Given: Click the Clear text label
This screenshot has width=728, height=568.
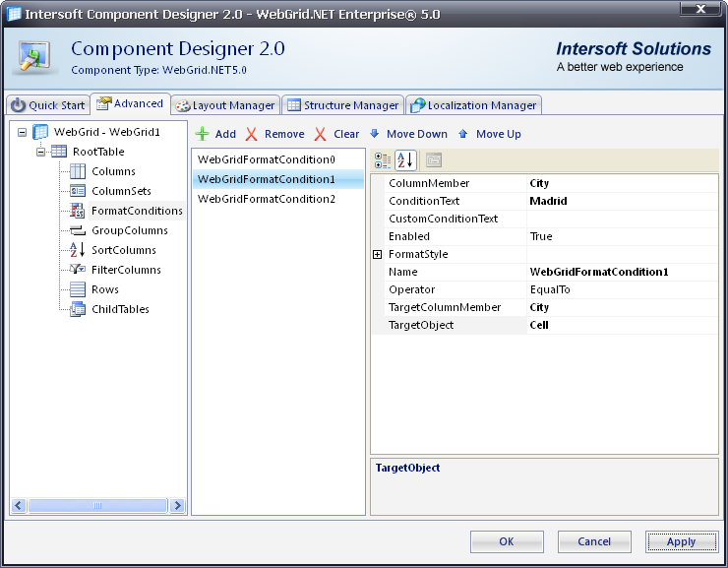Looking at the screenshot, I should pyautogui.click(x=346, y=134).
